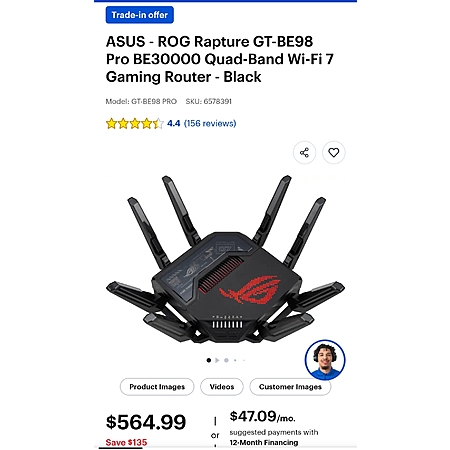Image resolution: width=450 pixels, height=450 pixels.
Task: Select the first carousel dot
Action: (x=209, y=360)
